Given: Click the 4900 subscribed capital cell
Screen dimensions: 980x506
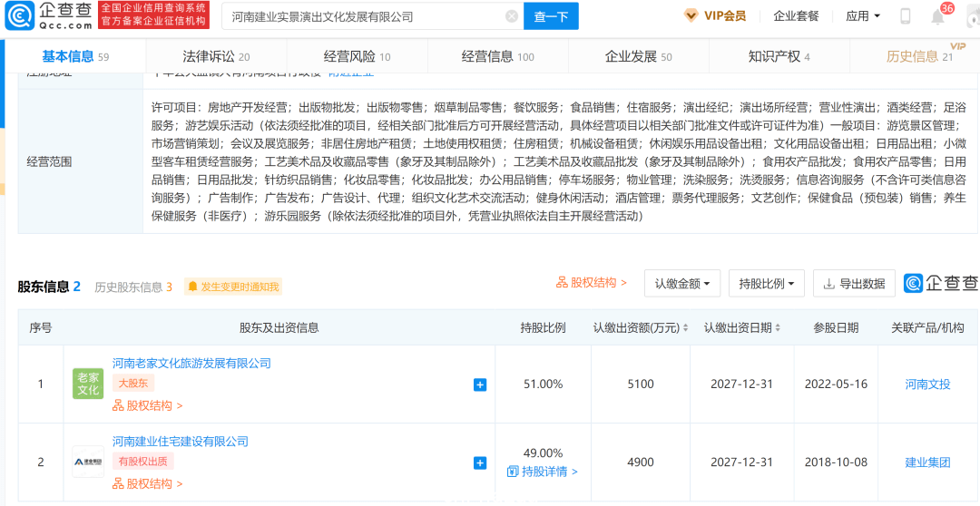Looking at the screenshot, I should (641, 462).
